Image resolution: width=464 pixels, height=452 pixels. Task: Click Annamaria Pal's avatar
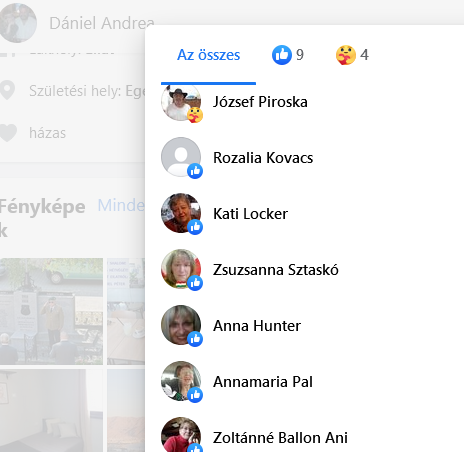pos(181,381)
